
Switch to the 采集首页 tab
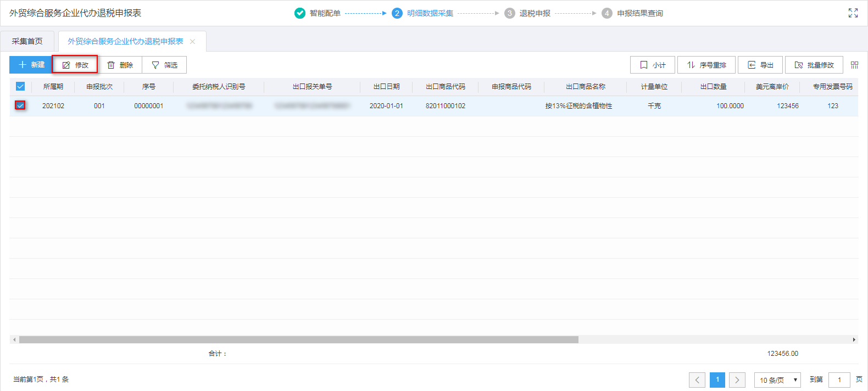27,41
